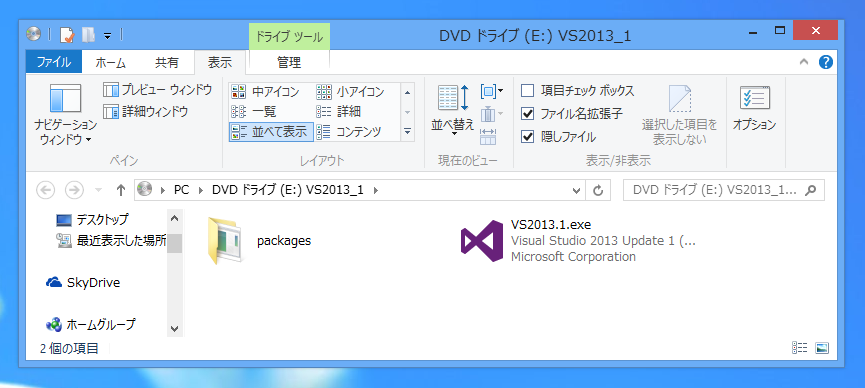Click the New folder quick access icon
The height and width of the screenshot is (388, 865).
tap(88, 35)
